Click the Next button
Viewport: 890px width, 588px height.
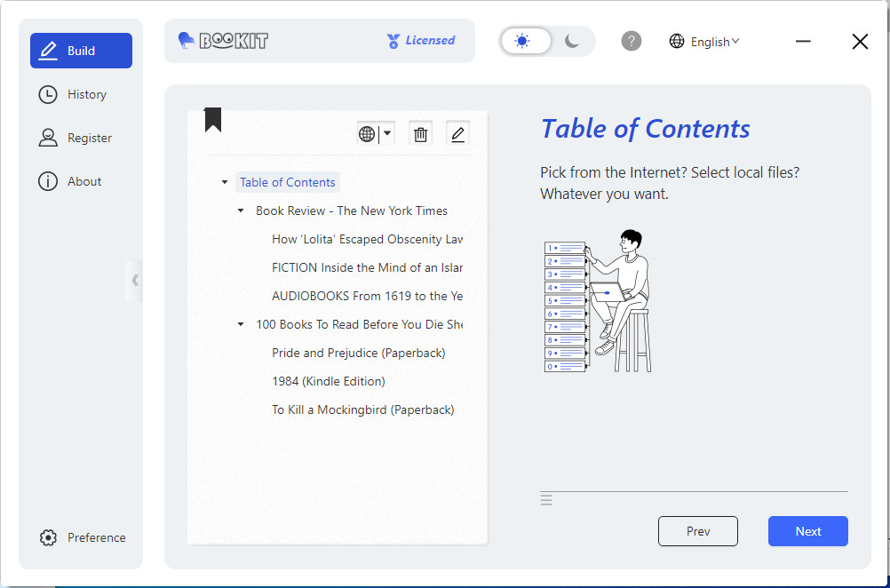pyautogui.click(x=808, y=531)
